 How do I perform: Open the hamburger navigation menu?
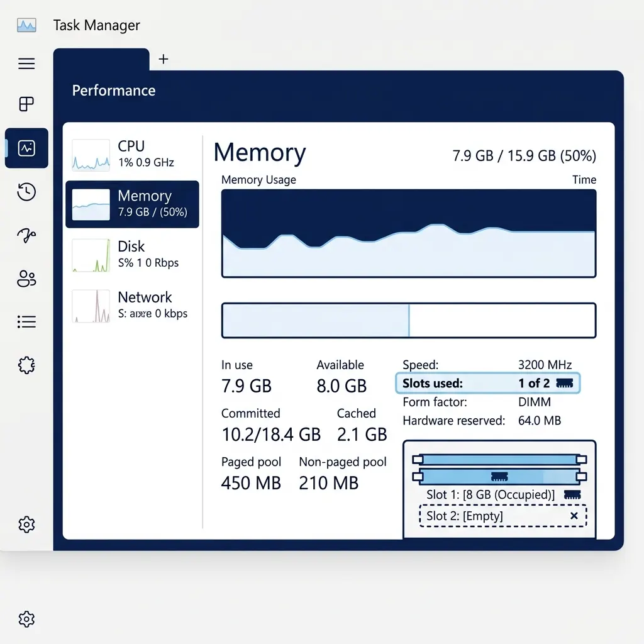(x=26, y=64)
